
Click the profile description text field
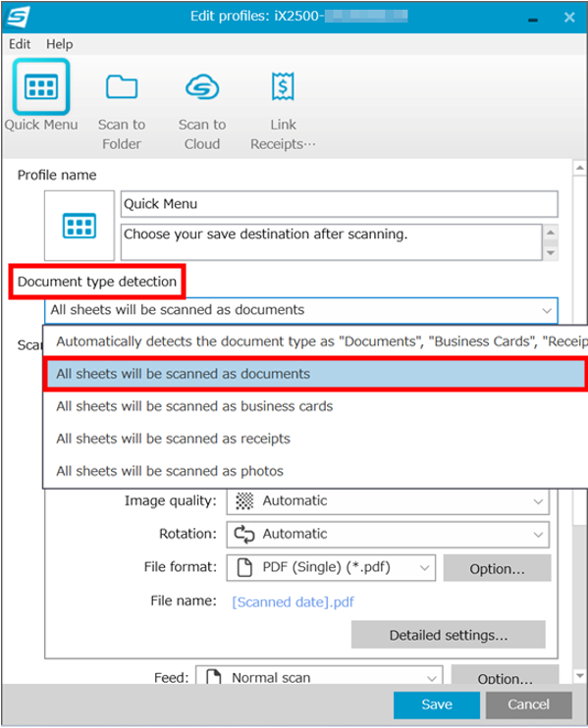[x=331, y=242]
